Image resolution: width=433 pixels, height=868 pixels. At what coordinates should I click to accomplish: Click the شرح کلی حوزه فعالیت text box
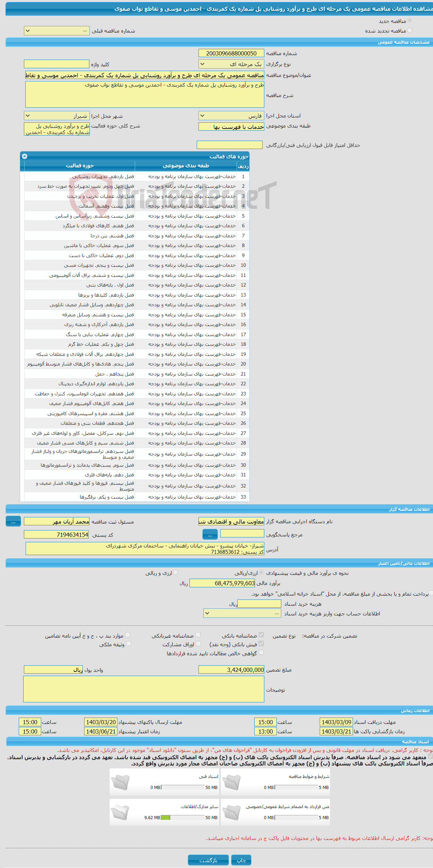pos(57,129)
